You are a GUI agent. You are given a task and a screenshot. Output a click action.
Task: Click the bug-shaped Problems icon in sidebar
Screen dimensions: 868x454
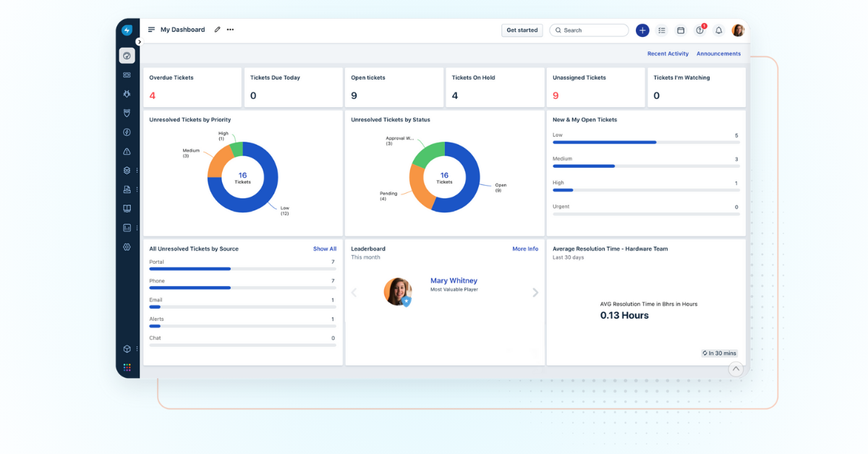pyautogui.click(x=127, y=94)
